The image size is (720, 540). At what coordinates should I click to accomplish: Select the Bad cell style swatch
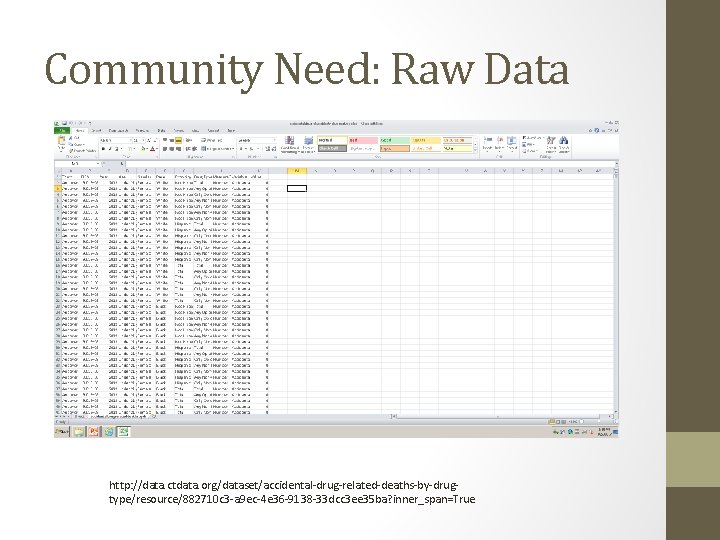coord(363,140)
